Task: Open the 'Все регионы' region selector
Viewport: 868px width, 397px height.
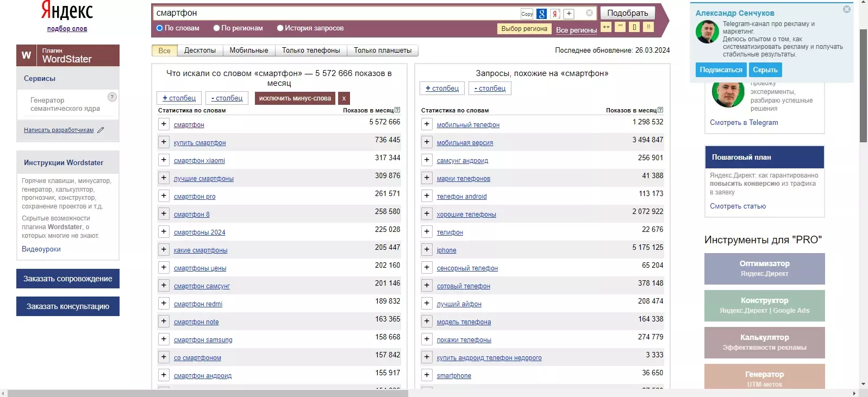Action: tap(576, 30)
